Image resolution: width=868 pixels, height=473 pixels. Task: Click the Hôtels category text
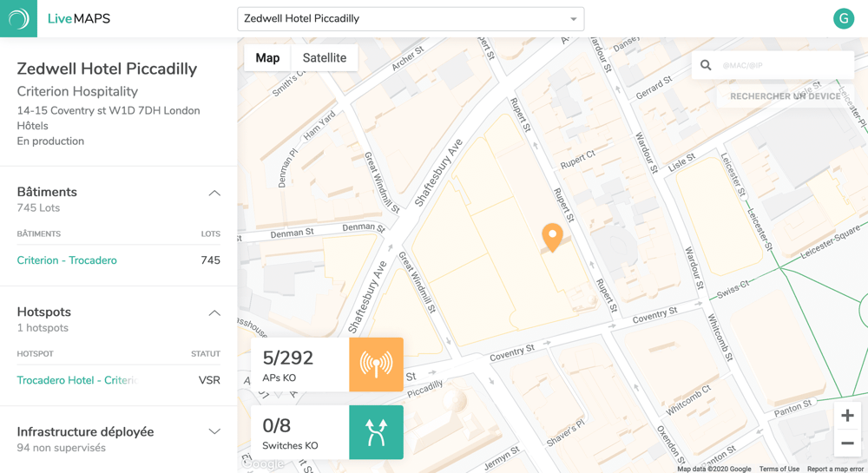32,126
